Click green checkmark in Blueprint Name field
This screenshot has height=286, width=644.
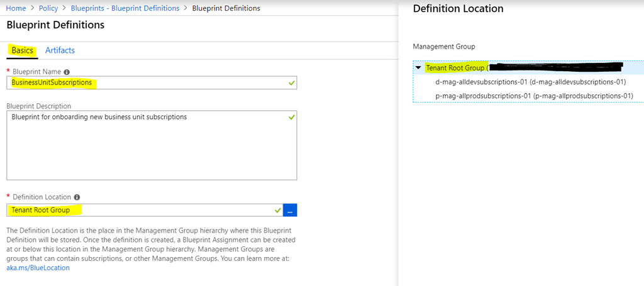pos(290,83)
